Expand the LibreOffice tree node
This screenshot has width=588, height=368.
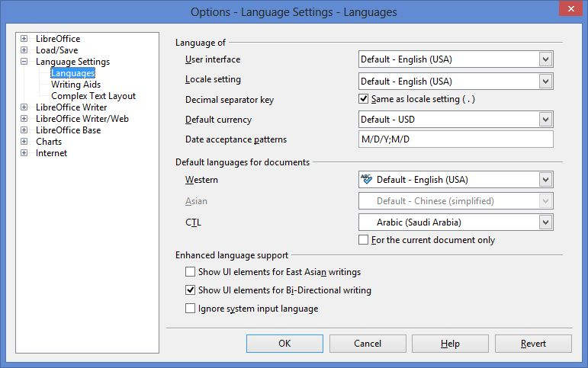click(x=24, y=39)
